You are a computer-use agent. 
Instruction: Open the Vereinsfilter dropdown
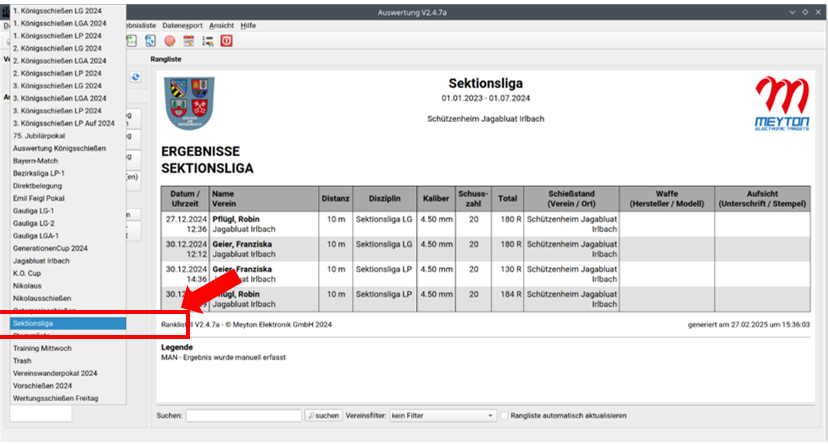(x=442, y=415)
